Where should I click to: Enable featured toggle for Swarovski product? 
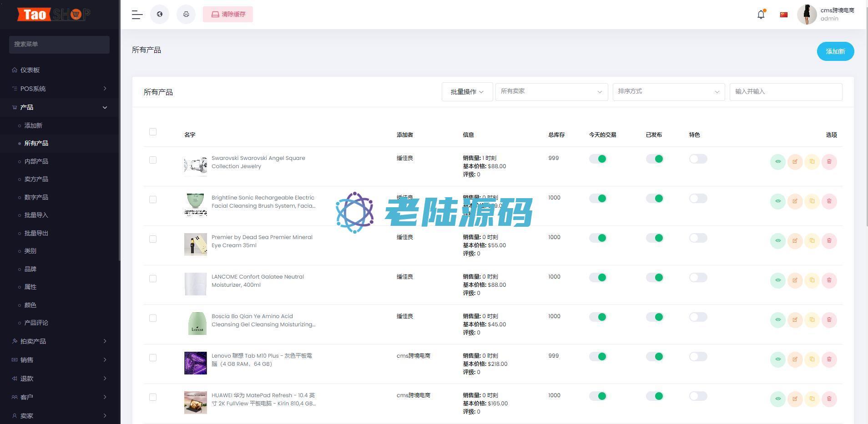click(x=698, y=159)
